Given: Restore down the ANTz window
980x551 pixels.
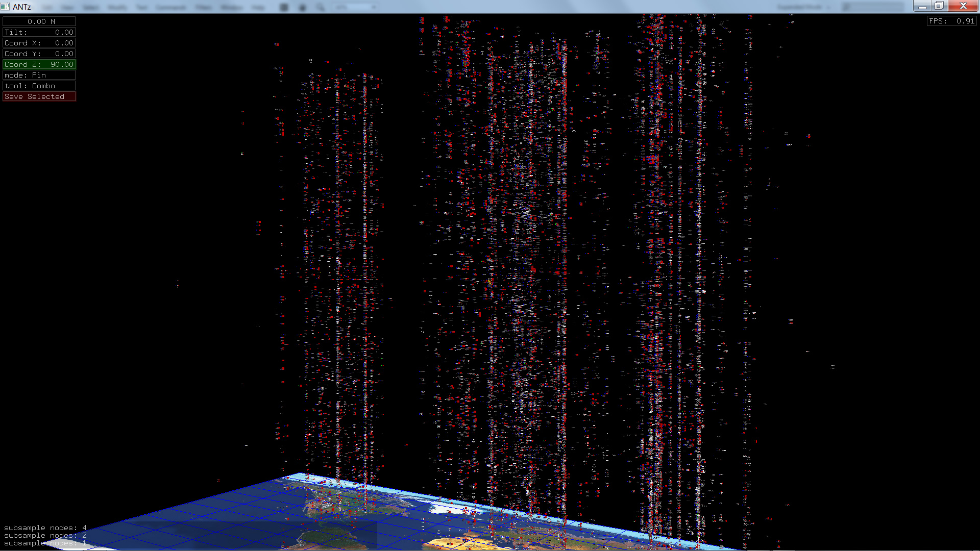Looking at the screenshot, I should 939,6.
